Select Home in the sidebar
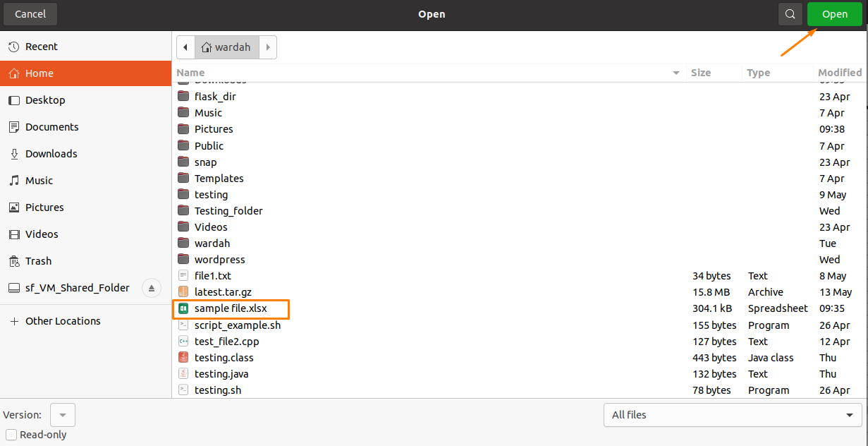 tap(86, 73)
